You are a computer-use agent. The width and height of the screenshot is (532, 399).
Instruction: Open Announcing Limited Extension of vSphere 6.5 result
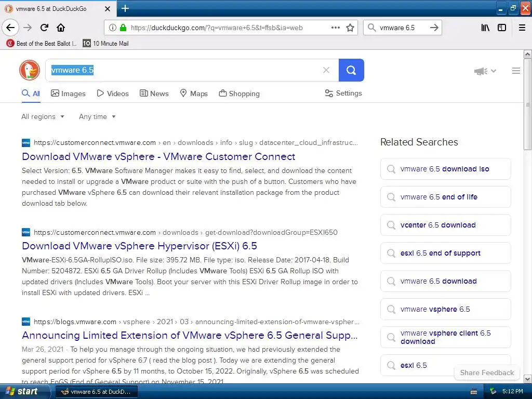(x=190, y=336)
